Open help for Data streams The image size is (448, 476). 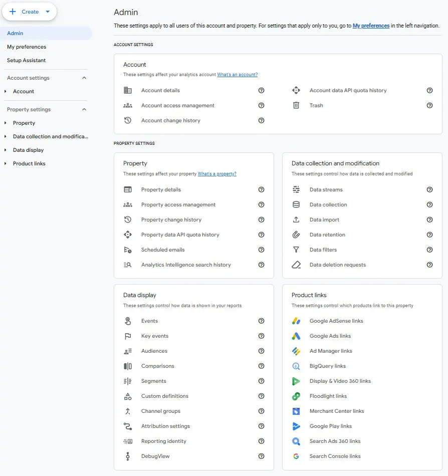430,190
